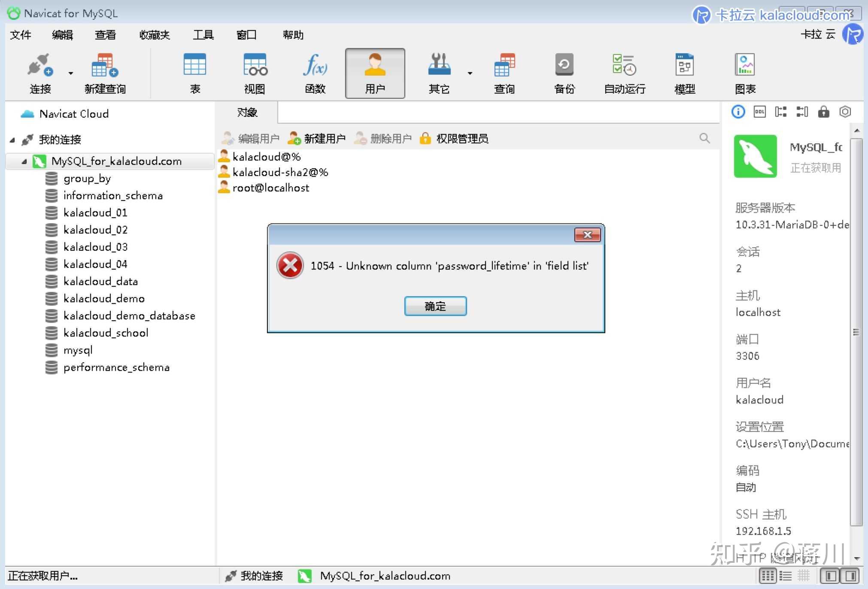Open the 工具 menu
Image resolution: width=868 pixels, height=589 pixels.
(x=203, y=35)
